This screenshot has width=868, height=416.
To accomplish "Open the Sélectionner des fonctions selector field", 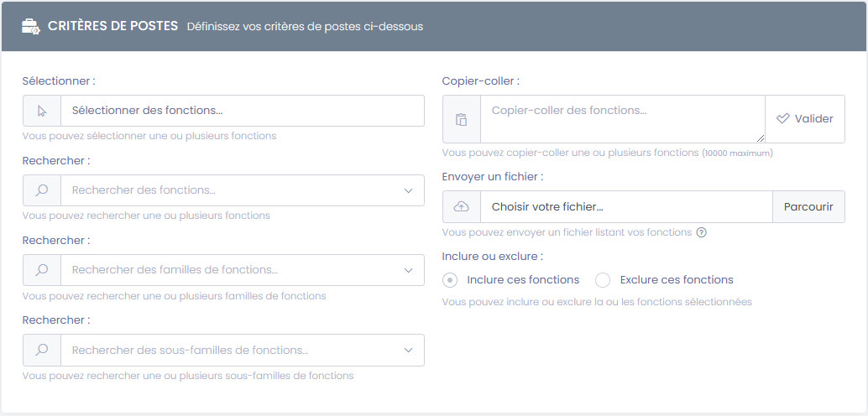I will click(x=242, y=111).
